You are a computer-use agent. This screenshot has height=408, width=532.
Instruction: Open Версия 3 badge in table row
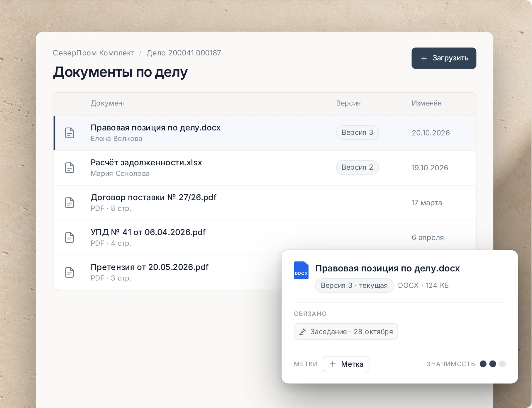pos(357,132)
